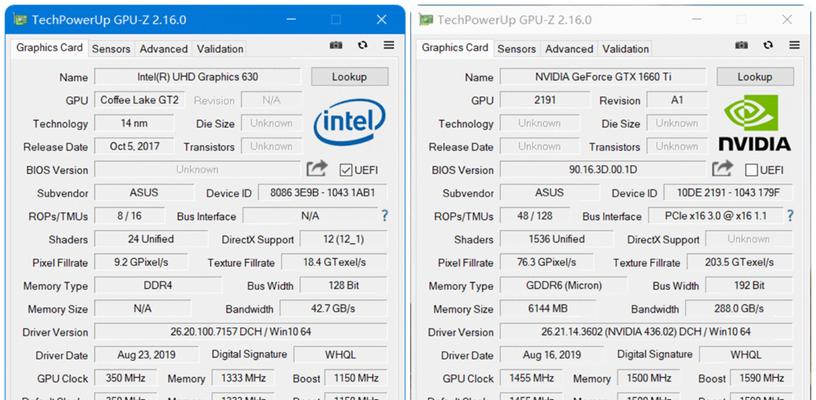This screenshot has width=816, height=400.
Task: Click Bus Width value 128 Bit
Action: coord(343,285)
